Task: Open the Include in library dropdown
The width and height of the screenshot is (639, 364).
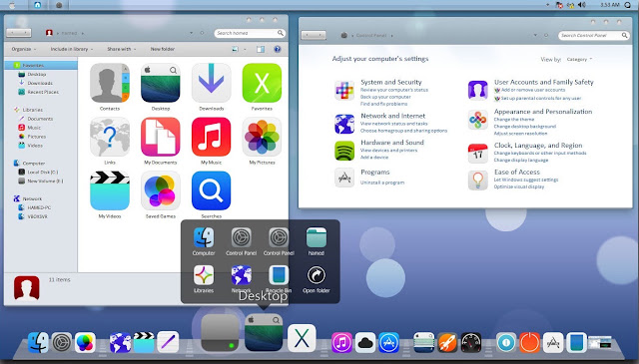Action: pos(72,49)
